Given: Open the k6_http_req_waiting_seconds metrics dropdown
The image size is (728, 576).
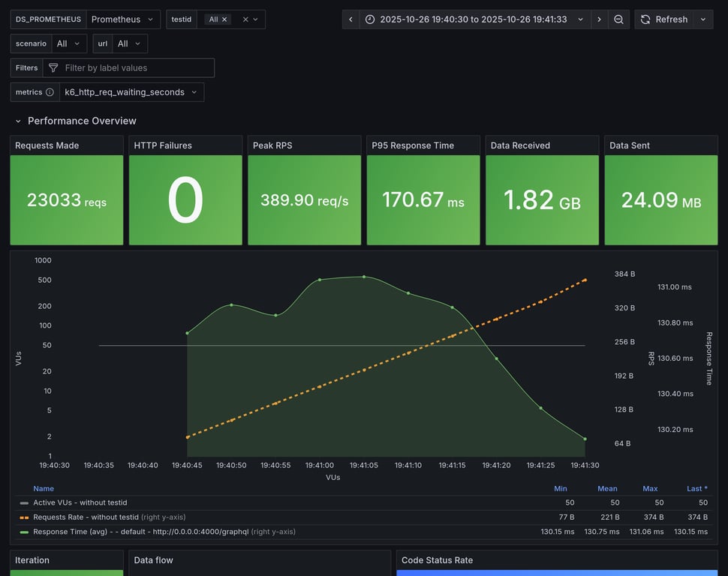Looking at the screenshot, I should (x=131, y=92).
